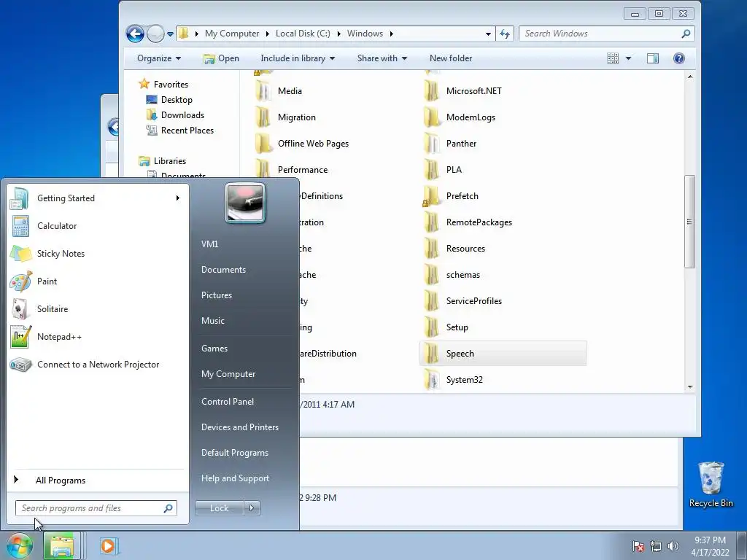Open Windows Explorer taskbar icon
Viewport: 747px width, 560px height.
[x=62, y=545]
